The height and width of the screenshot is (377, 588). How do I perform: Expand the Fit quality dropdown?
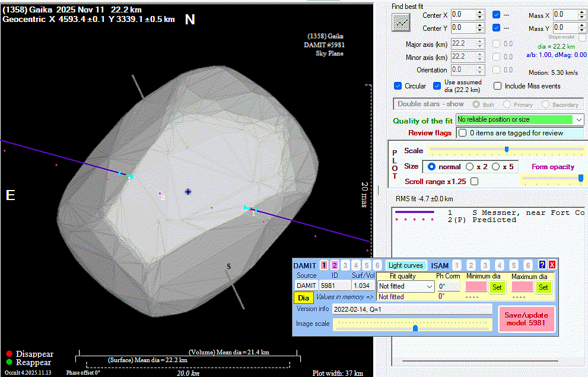click(x=430, y=286)
